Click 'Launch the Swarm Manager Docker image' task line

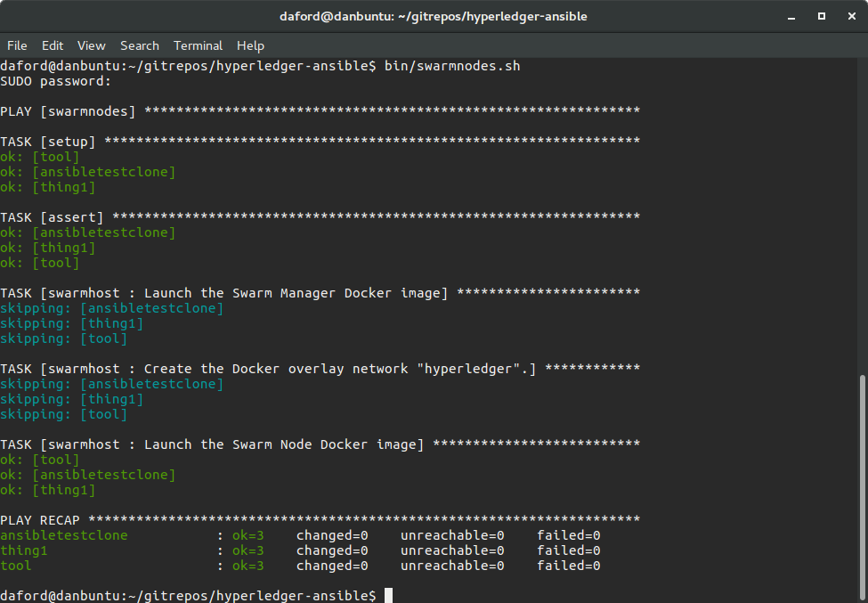(x=320, y=293)
